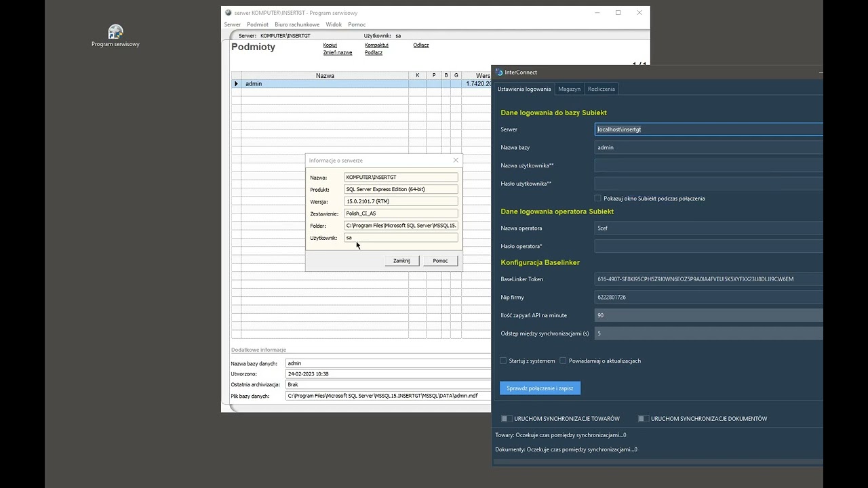
Task: Enable Pokazuj okno Subiekt podczas połączenia checkbox
Action: (597, 199)
